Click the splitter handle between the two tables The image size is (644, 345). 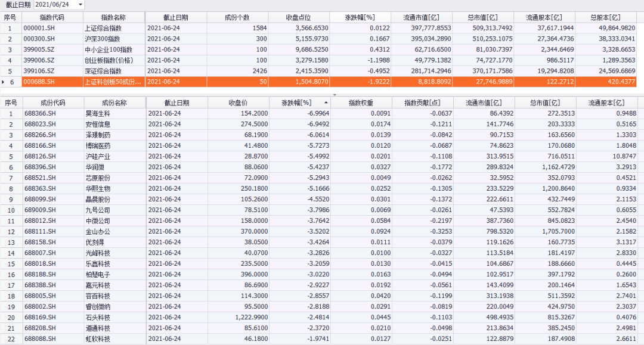pos(334,94)
